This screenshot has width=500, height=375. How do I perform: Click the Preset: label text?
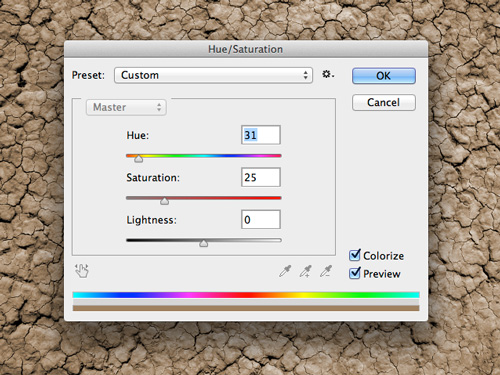(x=88, y=75)
